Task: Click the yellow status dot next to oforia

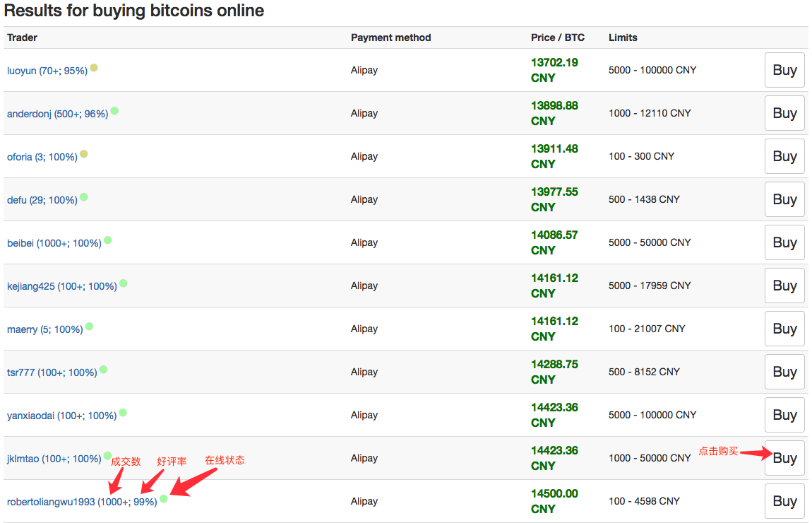Action: point(84,154)
